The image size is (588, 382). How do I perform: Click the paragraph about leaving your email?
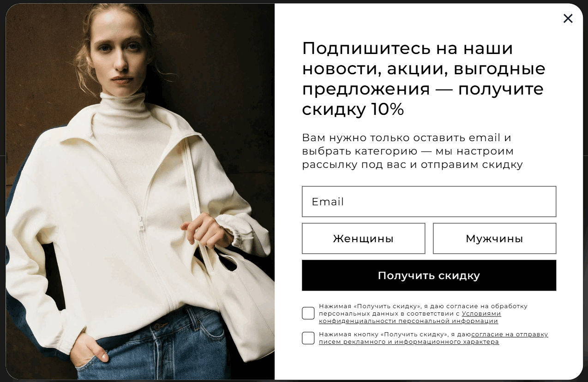(x=412, y=151)
